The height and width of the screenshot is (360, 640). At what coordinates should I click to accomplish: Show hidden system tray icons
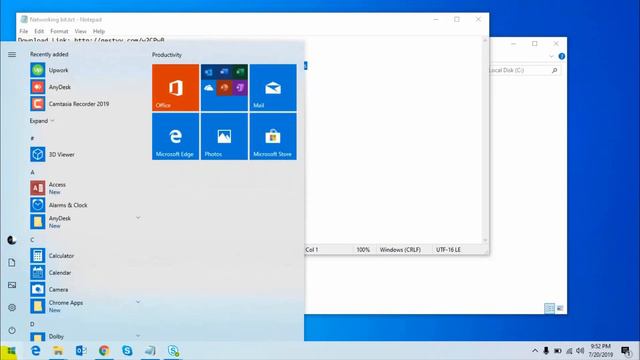pos(535,351)
